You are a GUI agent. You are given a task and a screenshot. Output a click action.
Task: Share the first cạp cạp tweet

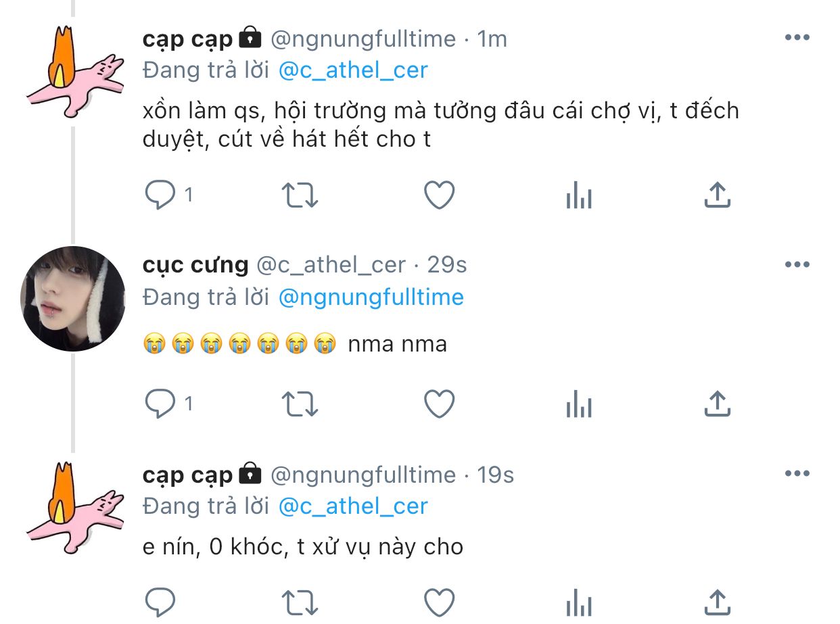[x=717, y=195]
